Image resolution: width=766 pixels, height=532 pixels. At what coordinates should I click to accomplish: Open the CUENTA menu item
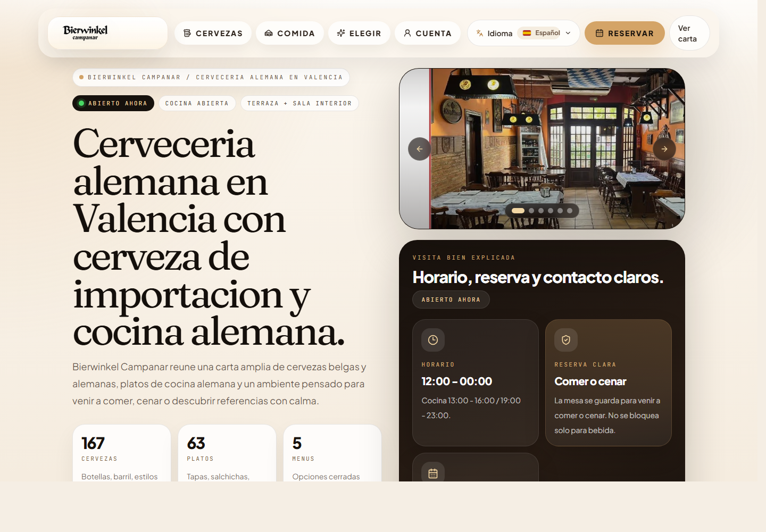pos(428,33)
